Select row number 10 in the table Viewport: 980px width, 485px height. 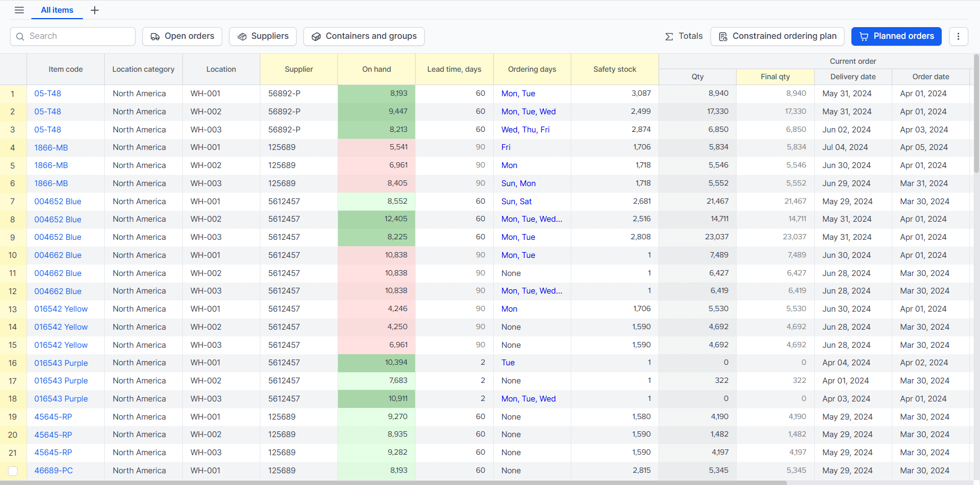tap(13, 255)
